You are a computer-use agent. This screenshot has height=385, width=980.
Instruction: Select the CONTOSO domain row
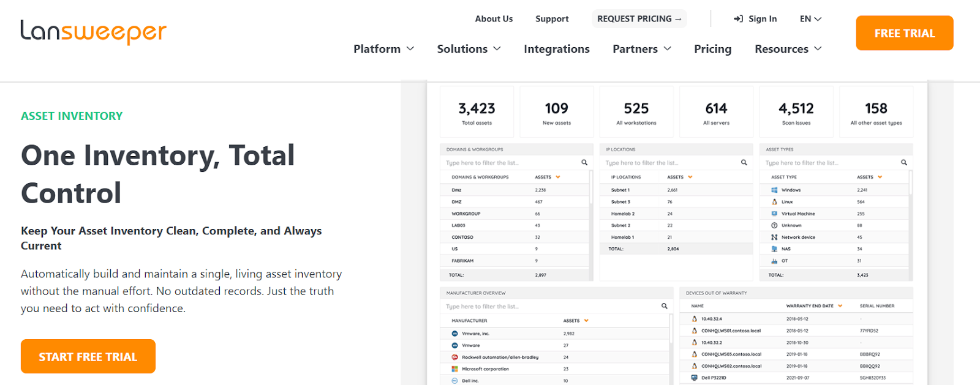click(x=514, y=237)
